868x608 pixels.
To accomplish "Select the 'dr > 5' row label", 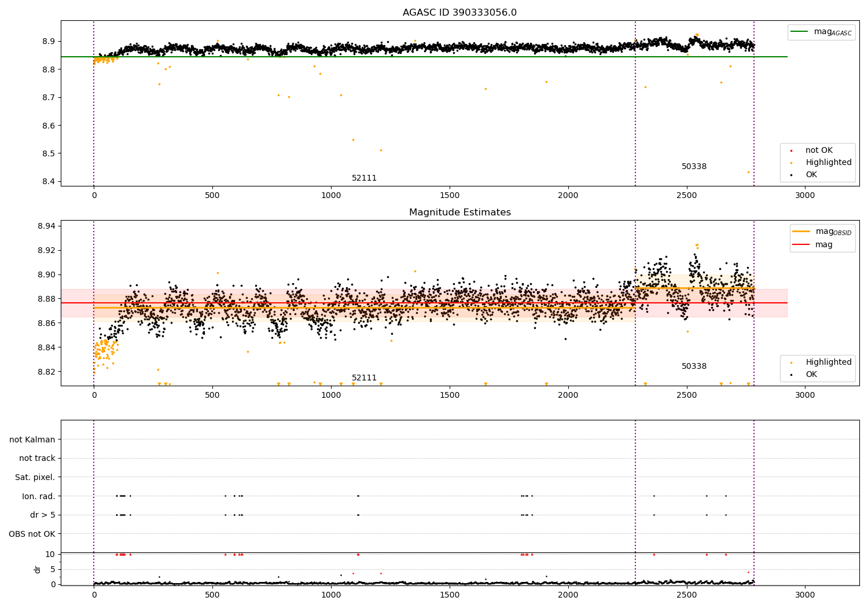I will (x=43, y=515).
